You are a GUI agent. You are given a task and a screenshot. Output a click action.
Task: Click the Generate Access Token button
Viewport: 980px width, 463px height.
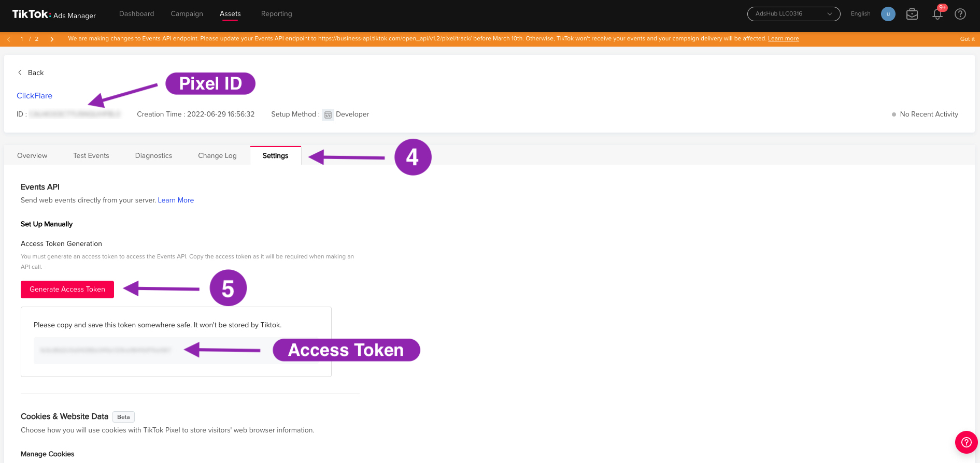(67, 290)
